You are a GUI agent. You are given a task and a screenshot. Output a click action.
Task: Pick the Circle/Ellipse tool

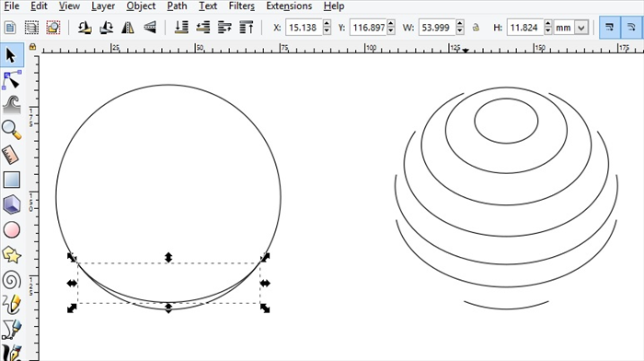11,230
